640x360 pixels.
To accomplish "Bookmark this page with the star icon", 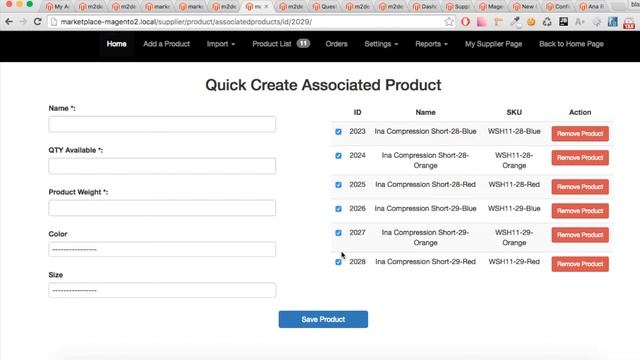I will (449, 22).
